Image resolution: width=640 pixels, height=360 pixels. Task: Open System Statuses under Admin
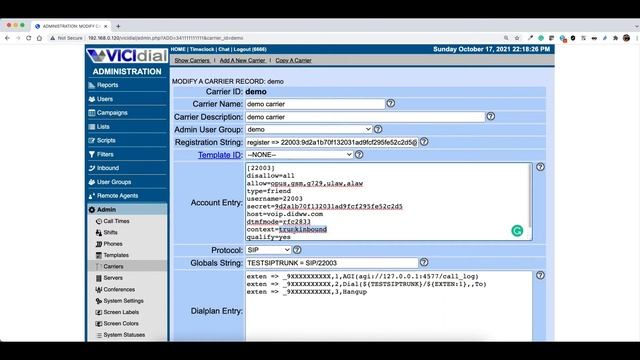point(124,335)
